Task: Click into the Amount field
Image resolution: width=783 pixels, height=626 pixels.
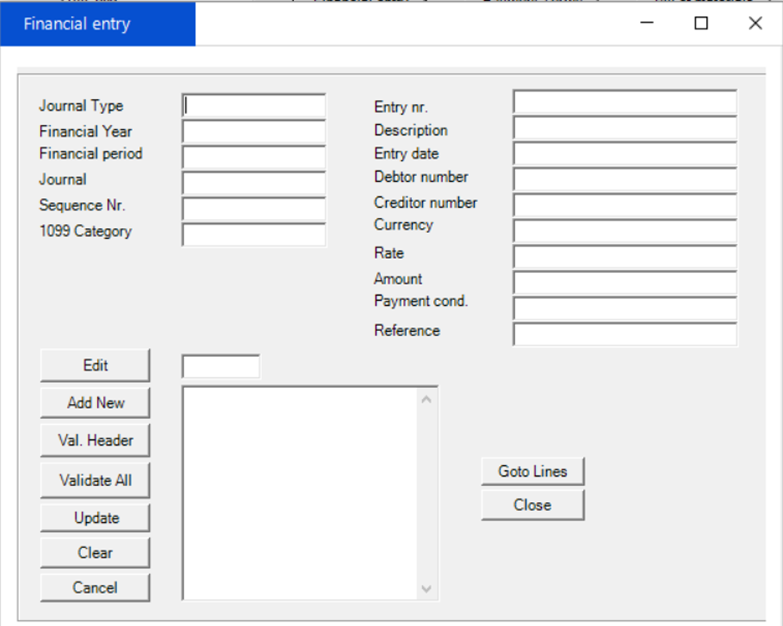Action: 625,283
